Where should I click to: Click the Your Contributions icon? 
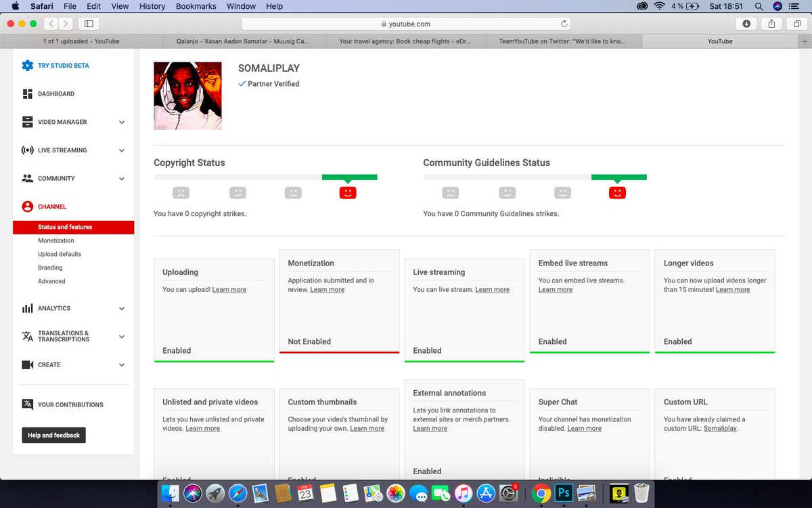[x=27, y=404]
